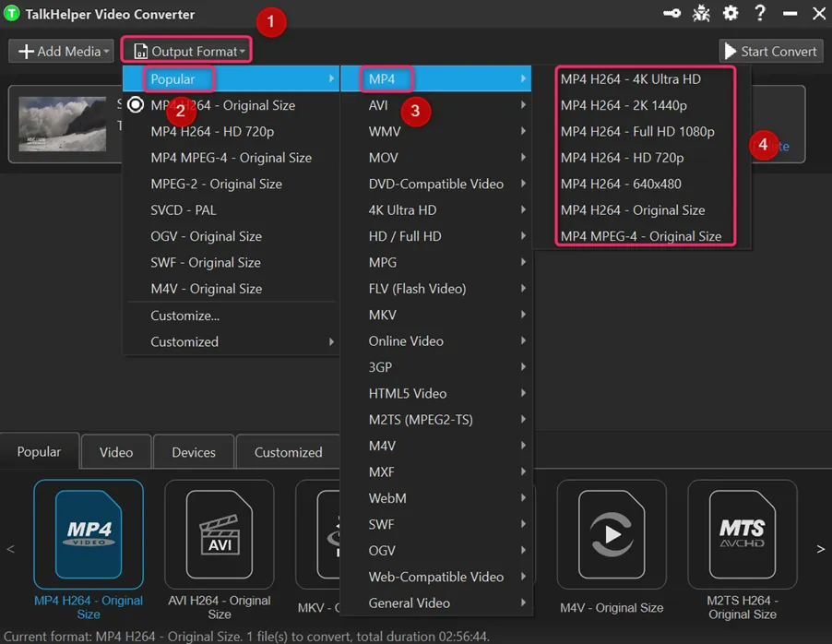Open settings gear icon
The height and width of the screenshot is (644, 832).
[731, 13]
